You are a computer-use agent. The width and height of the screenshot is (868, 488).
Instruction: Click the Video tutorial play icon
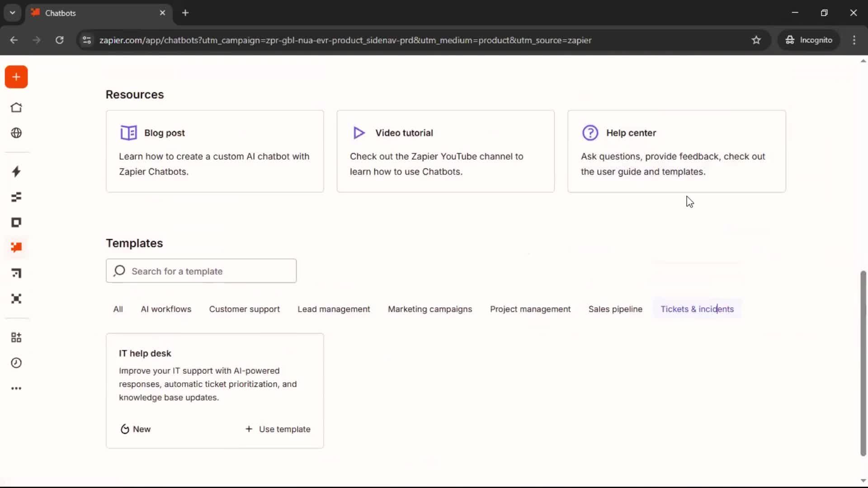(359, 133)
